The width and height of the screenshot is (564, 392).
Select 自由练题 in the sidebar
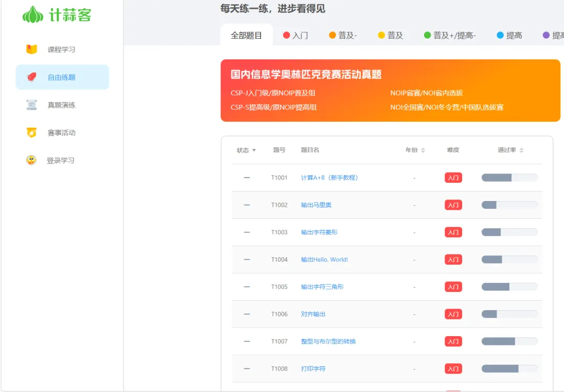pos(62,77)
